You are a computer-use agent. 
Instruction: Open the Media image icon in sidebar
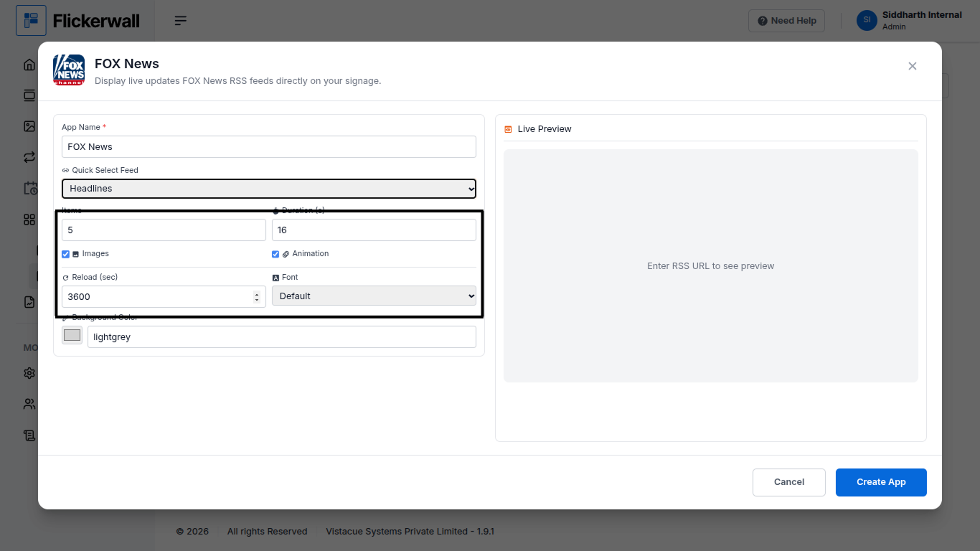[x=29, y=126]
